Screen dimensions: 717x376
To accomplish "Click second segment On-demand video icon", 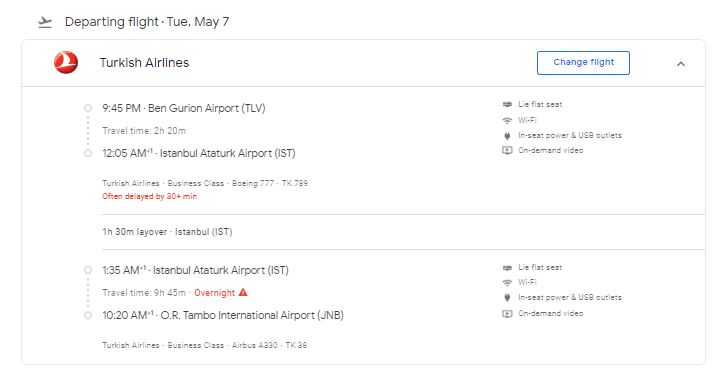I will (x=507, y=313).
